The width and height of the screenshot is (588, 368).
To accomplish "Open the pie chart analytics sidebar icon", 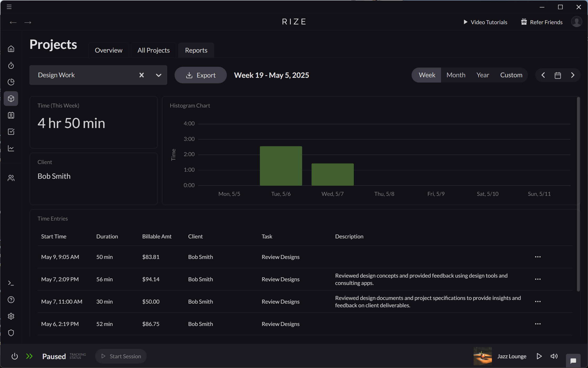I will coord(11,82).
